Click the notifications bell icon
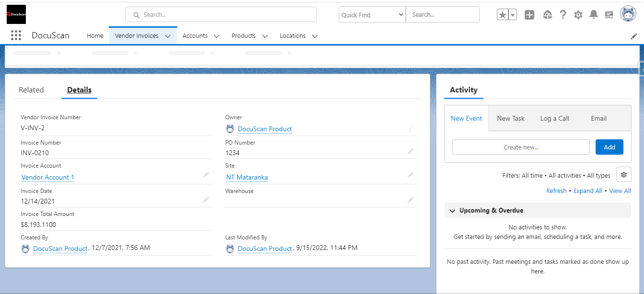644x294 pixels. (x=593, y=14)
